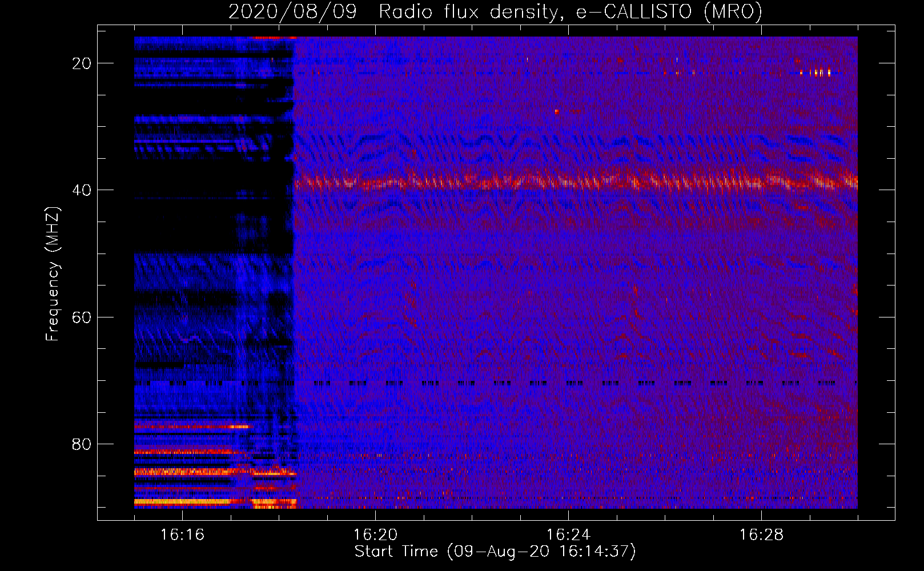
Task: Click the 16:16 time tick label
Action: click(182, 535)
